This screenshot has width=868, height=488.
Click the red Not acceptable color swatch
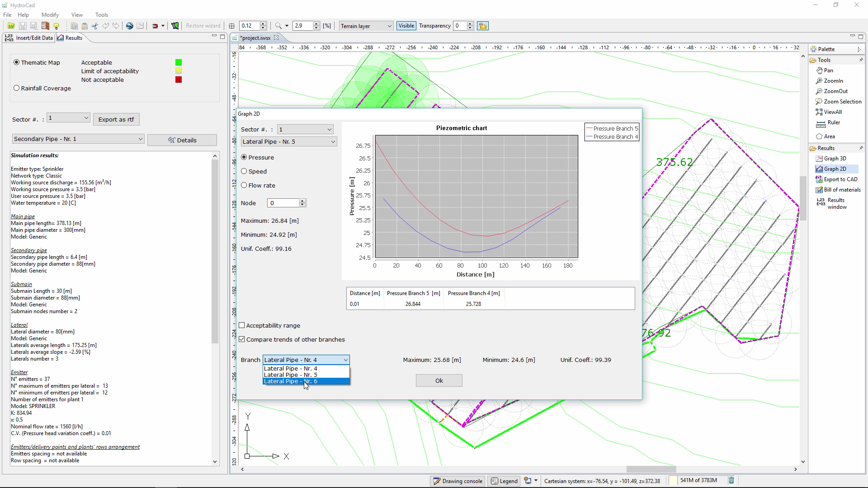(179, 80)
